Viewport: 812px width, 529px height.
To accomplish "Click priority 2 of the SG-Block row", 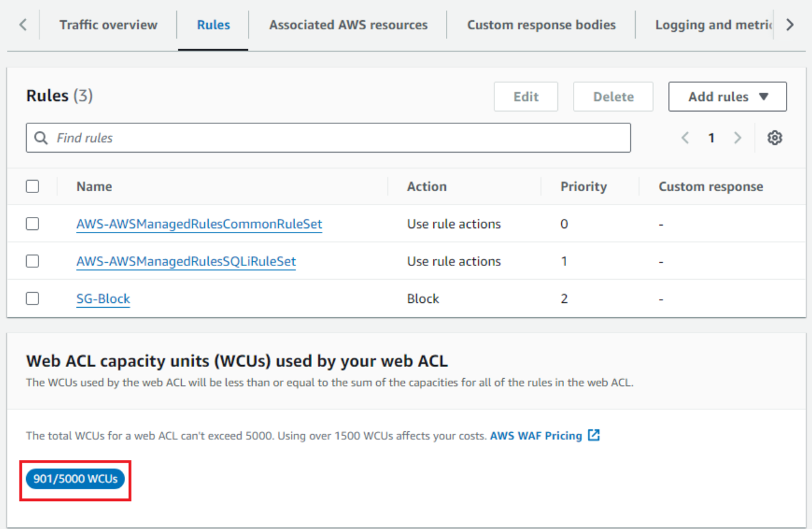I will click(x=564, y=298).
